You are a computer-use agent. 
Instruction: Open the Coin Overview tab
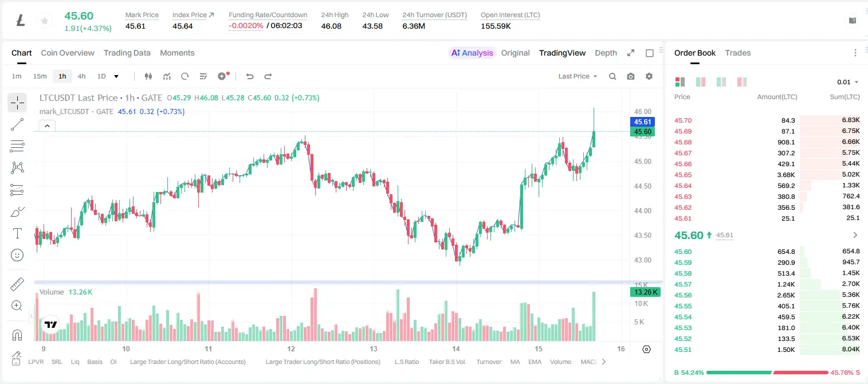click(68, 53)
